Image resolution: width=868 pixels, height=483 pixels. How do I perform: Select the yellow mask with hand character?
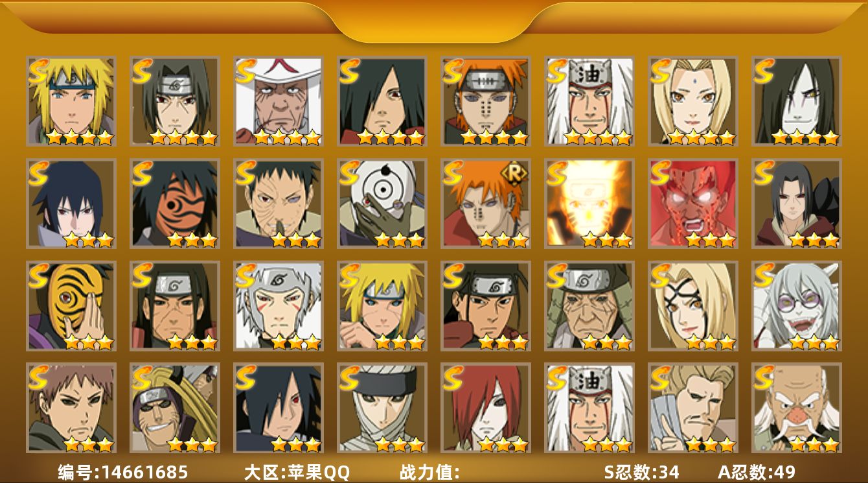(x=71, y=306)
